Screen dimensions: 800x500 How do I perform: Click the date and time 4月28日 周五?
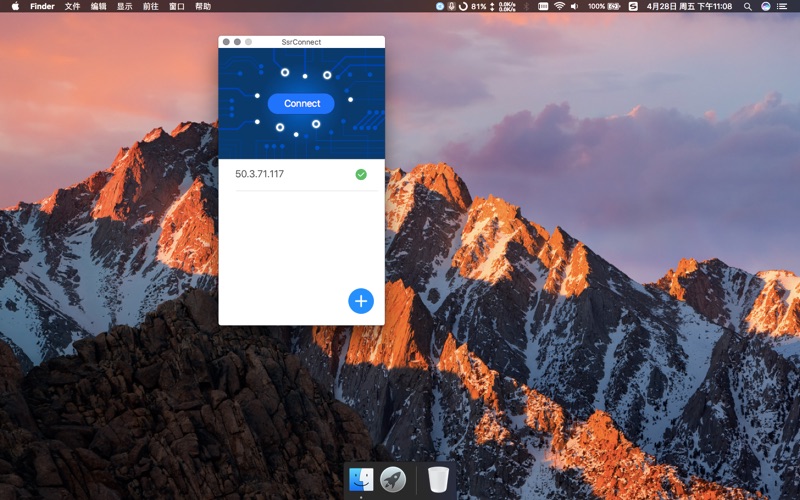[689, 6]
